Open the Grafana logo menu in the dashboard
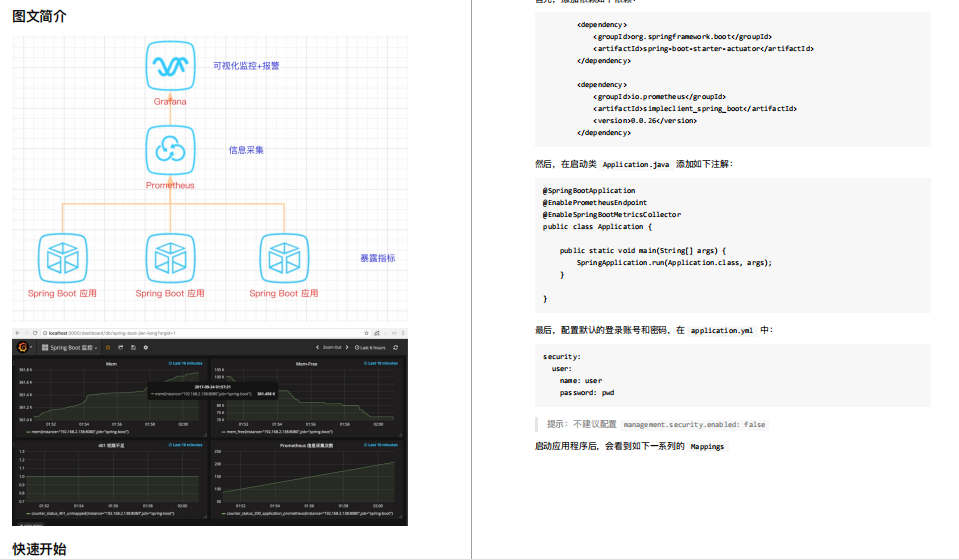This screenshot has width=959, height=560. 23,347
